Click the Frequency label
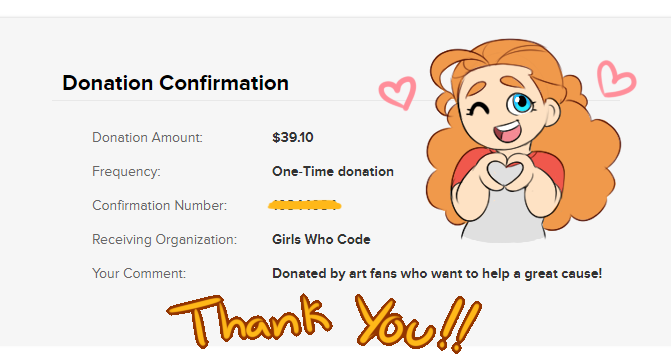 point(126,172)
